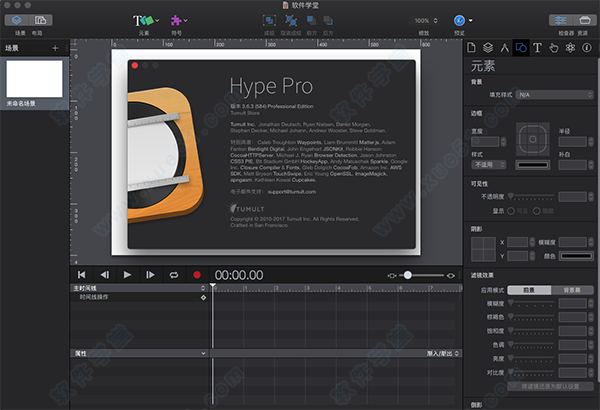Click the Send Backward toolbar icon
Screen dimensions: 600x410
coord(328,21)
